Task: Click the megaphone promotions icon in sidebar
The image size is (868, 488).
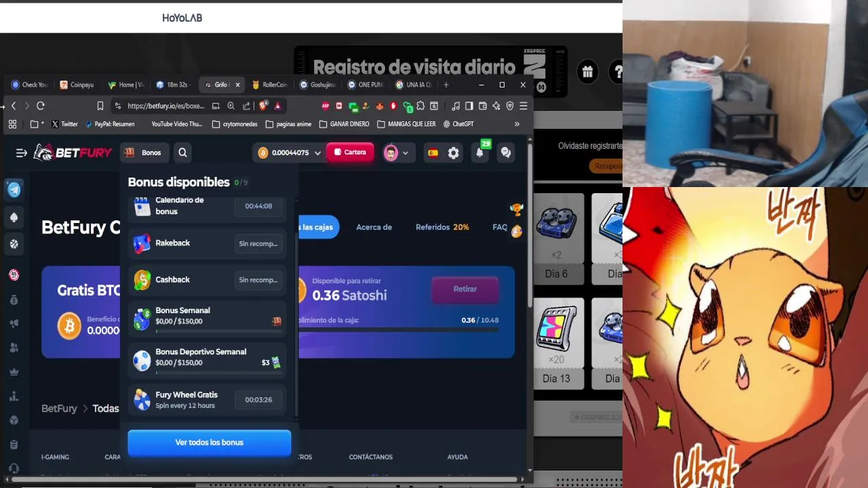Action: click(x=14, y=324)
